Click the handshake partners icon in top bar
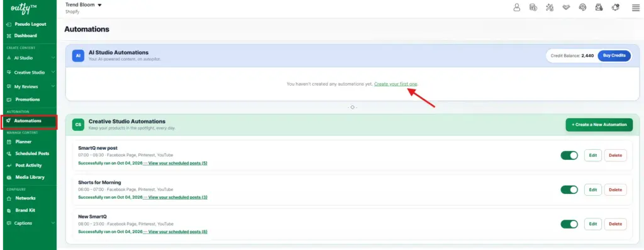 [x=566, y=8]
